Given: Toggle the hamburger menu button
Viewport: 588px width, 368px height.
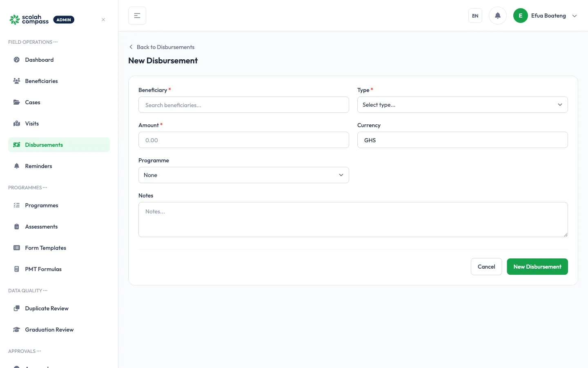Looking at the screenshot, I should (137, 16).
